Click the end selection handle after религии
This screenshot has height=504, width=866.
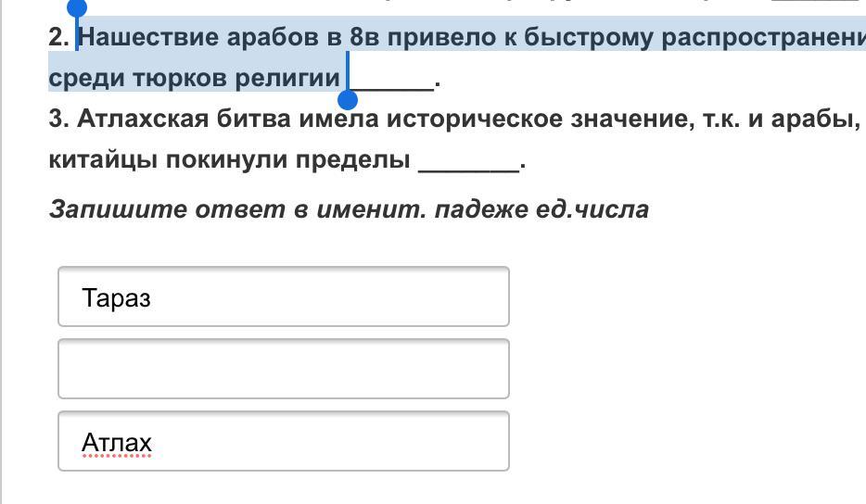[349, 99]
